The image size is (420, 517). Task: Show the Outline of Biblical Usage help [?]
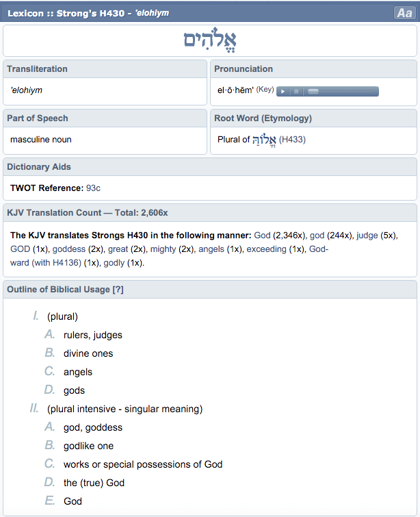(x=118, y=290)
